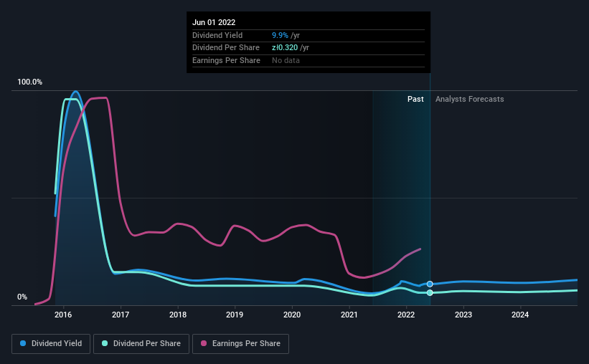Click the No data earnings value
The height and width of the screenshot is (364, 589).
pyautogui.click(x=286, y=60)
